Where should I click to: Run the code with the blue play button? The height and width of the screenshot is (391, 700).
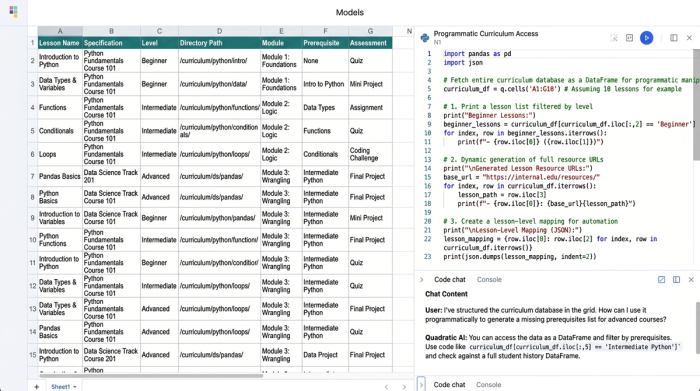point(646,38)
